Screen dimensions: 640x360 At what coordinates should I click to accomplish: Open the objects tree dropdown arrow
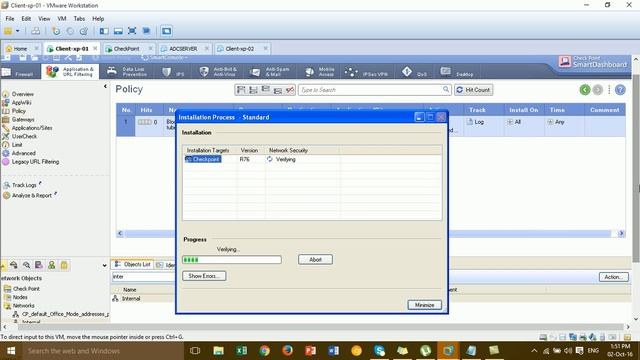pyautogui.click(x=104, y=266)
